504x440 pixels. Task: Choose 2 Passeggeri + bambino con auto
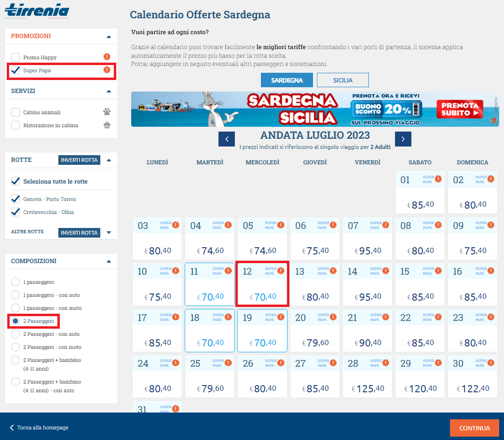[15, 382]
